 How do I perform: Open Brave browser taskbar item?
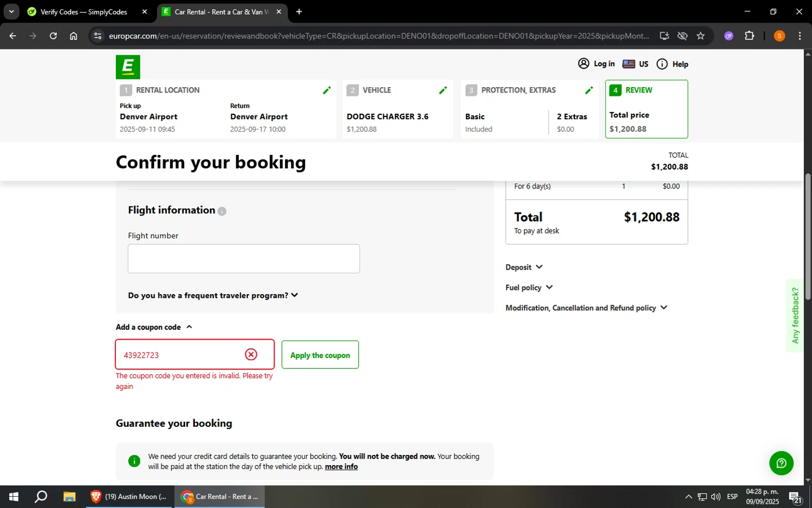click(129, 497)
